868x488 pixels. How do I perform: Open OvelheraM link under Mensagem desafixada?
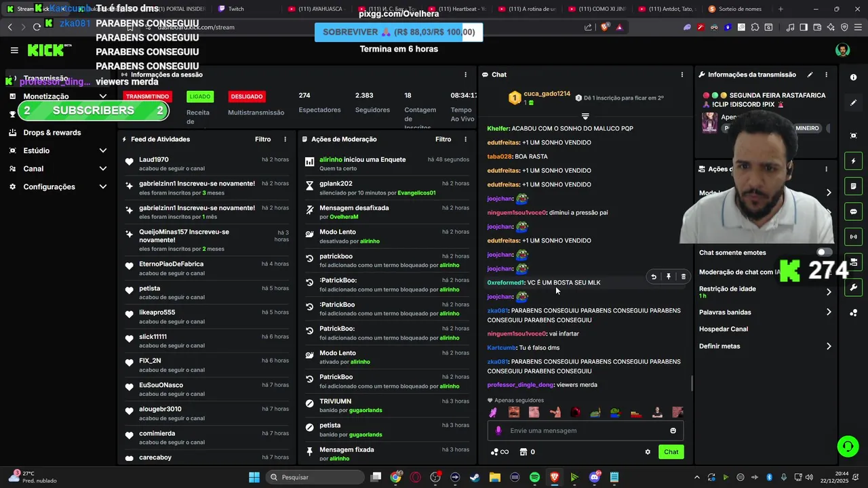point(344,217)
